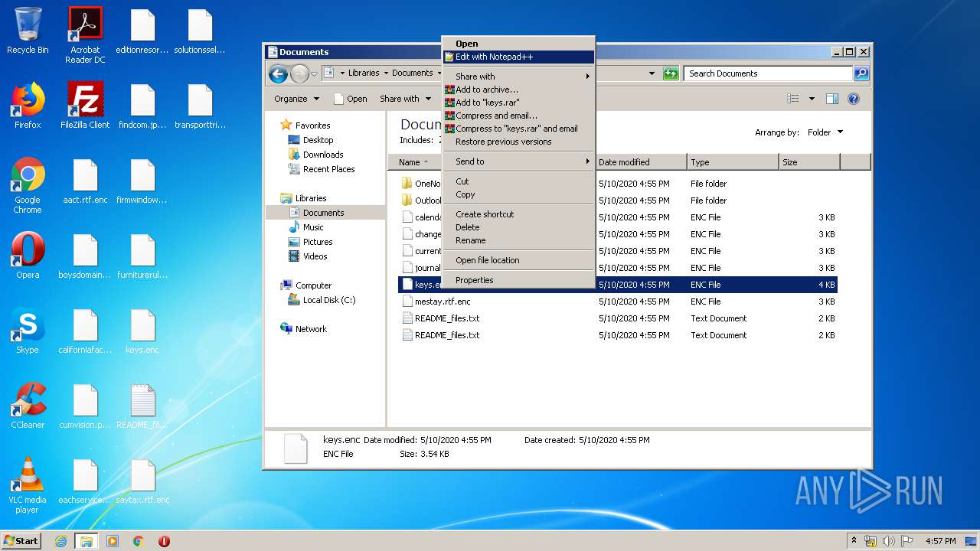The width and height of the screenshot is (980, 551).
Task: Click Opera icon in taskbar
Action: click(164, 541)
